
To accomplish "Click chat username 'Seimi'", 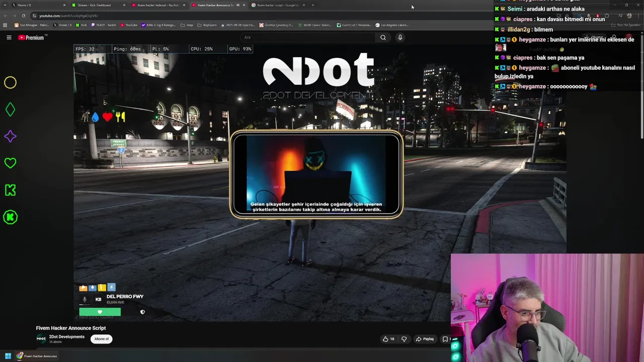I will 514,9.
